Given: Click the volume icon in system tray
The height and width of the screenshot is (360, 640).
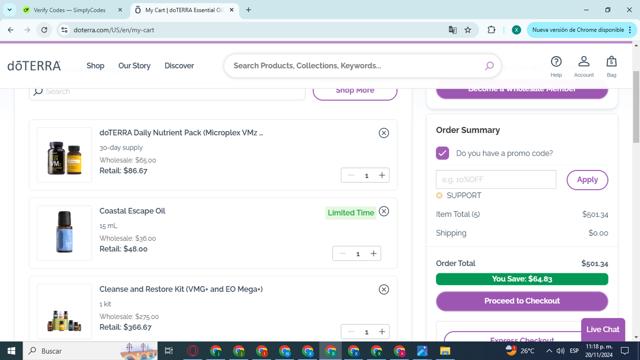Looking at the screenshot, I should click(x=561, y=351).
